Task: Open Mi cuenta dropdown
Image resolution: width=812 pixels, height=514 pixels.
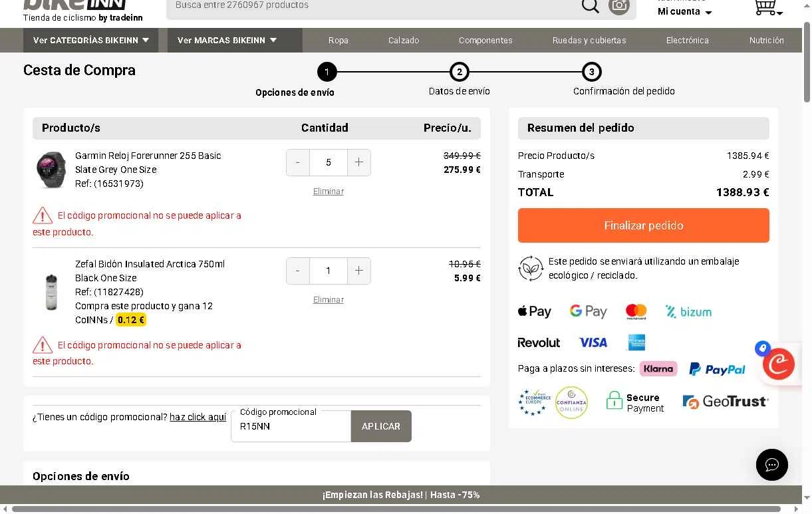Action: point(684,11)
